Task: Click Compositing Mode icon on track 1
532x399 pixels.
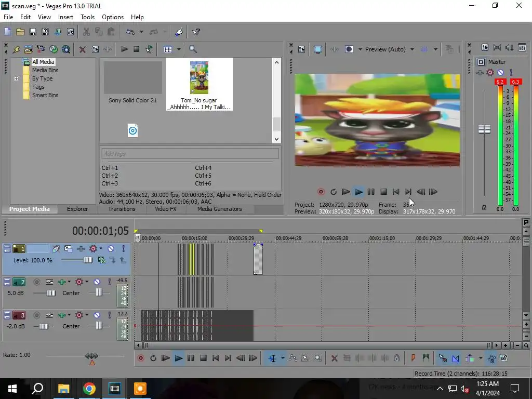Action: click(x=102, y=260)
